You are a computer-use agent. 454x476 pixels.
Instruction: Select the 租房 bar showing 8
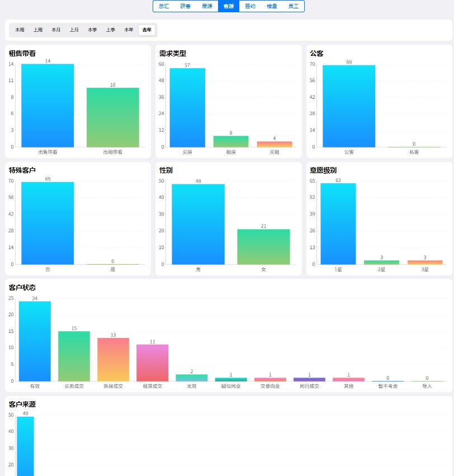tap(231, 141)
